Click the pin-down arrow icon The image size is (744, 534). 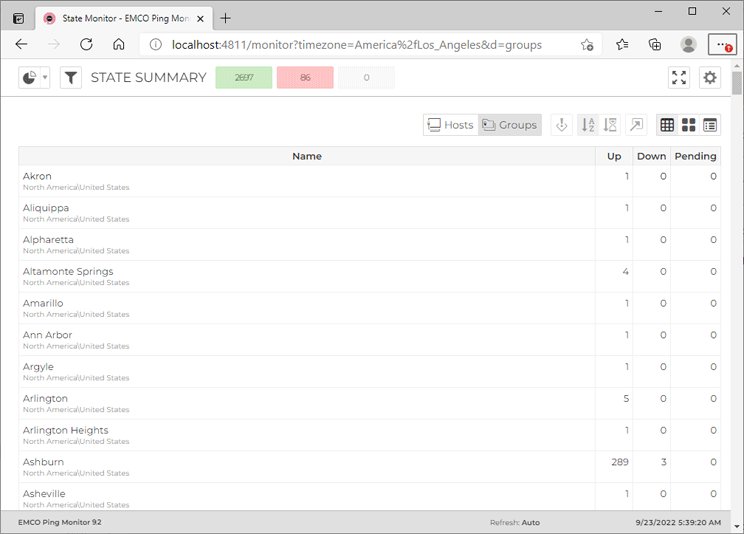point(562,125)
